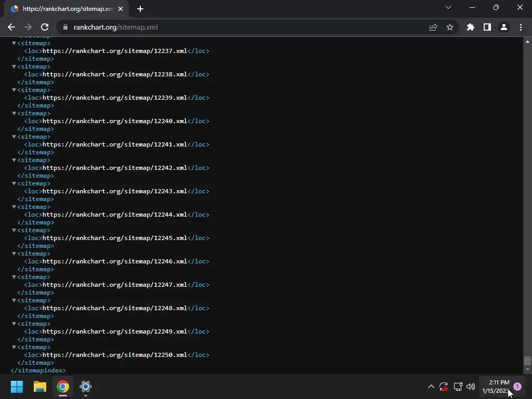Viewport: 532px width, 399px height.
Task: Collapse the sitemap node for 12238.xml
Action: tap(14, 66)
